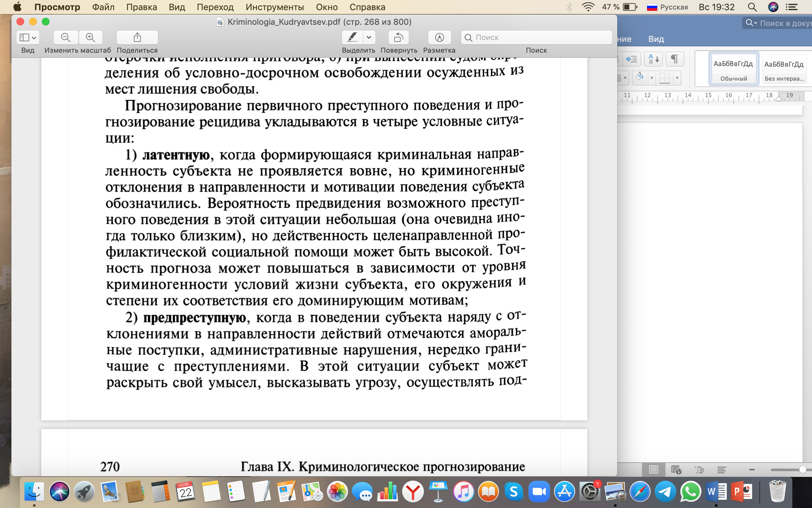Viewport: 812px width, 508px height.
Task: Open Zoom from the Dock
Action: point(539,492)
